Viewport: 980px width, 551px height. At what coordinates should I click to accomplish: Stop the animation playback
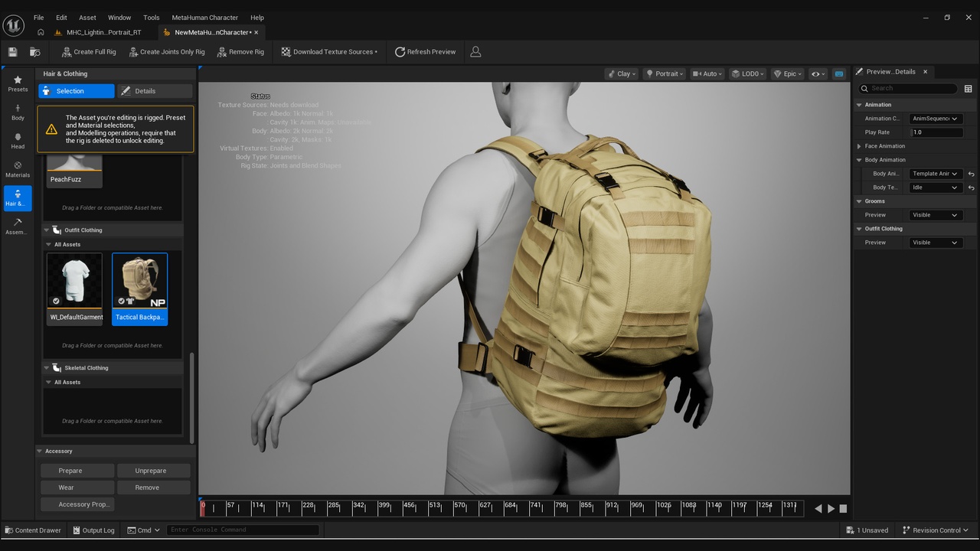point(843,508)
